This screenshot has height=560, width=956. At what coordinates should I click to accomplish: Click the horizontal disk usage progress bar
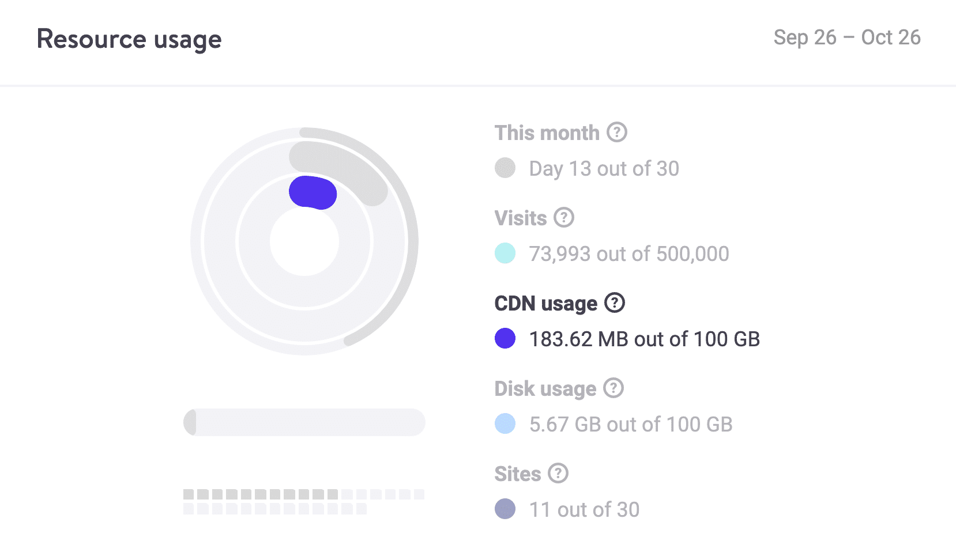coord(304,422)
